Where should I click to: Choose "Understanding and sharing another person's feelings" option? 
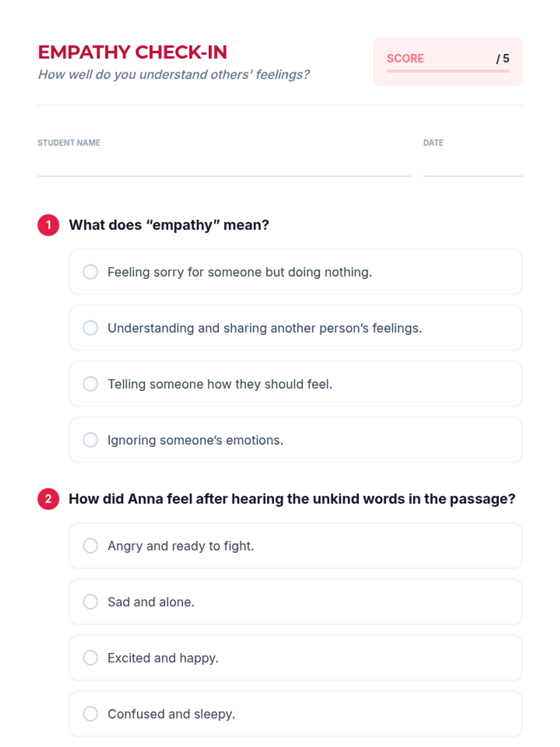(91, 328)
